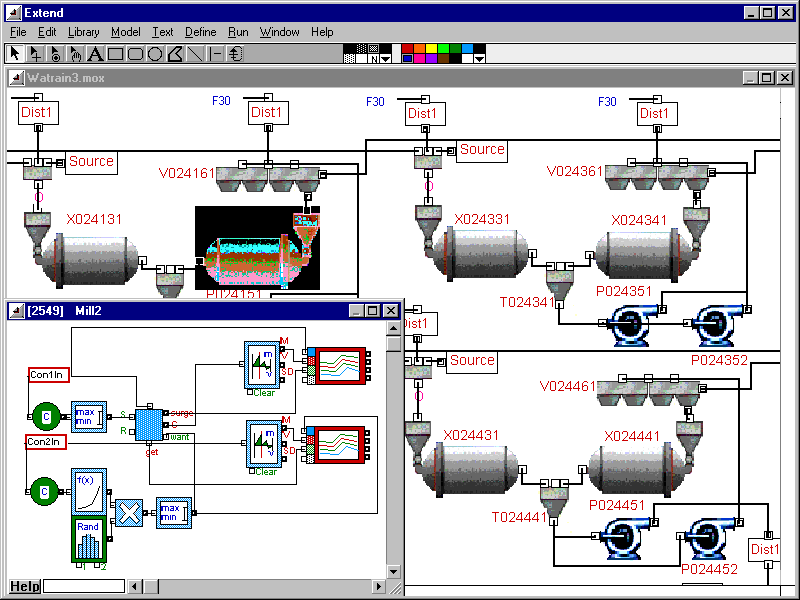
Task: Click the Con2In named connection label
Action: [46, 441]
